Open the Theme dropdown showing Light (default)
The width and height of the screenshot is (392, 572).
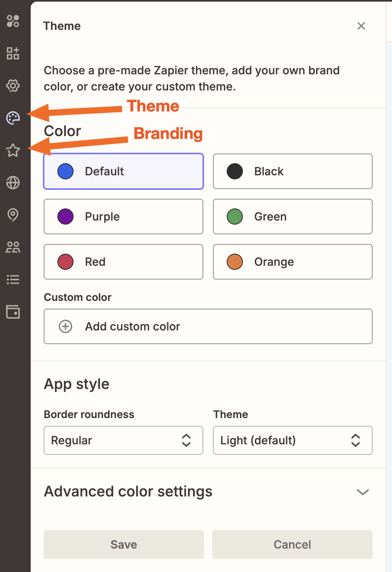click(x=292, y=440)
